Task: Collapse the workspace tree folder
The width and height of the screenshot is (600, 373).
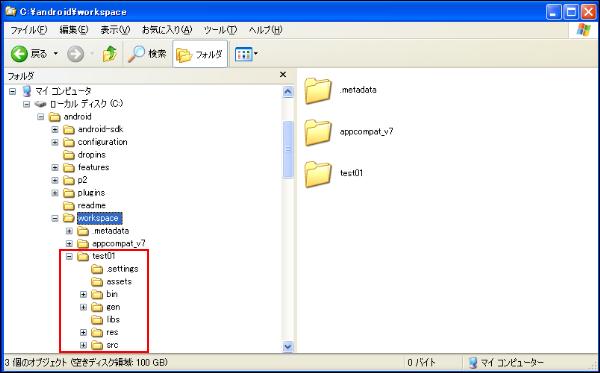Action: point(55,218)
